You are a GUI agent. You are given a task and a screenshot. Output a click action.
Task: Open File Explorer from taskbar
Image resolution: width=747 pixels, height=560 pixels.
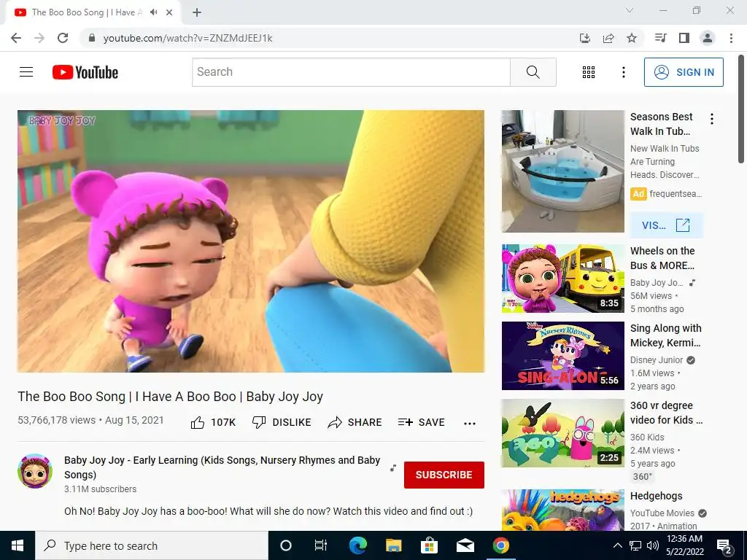coord(393,545)
